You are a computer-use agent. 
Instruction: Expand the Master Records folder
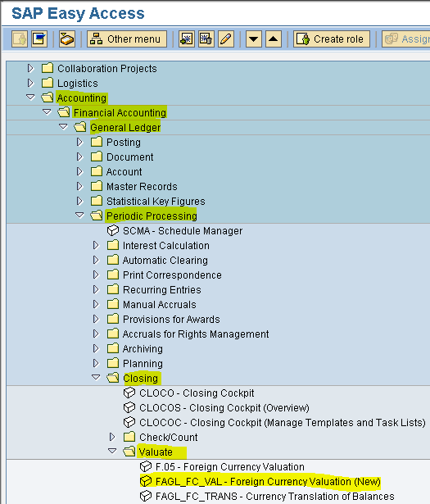point(79,186)
